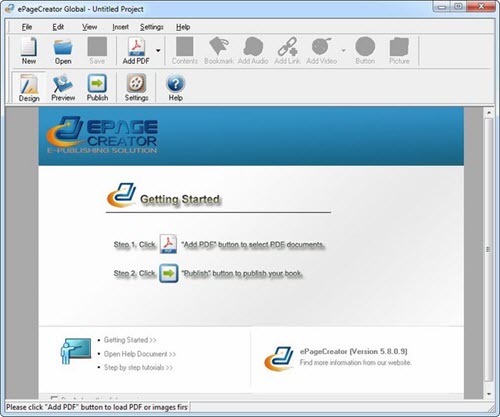Click "Find more information from our website" link
Viewport: 500px width, 417px height.
355,362
